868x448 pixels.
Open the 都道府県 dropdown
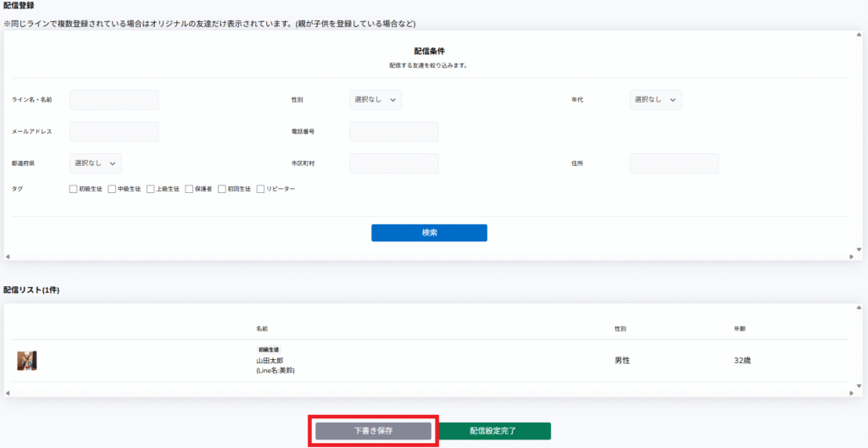point(96,163)
